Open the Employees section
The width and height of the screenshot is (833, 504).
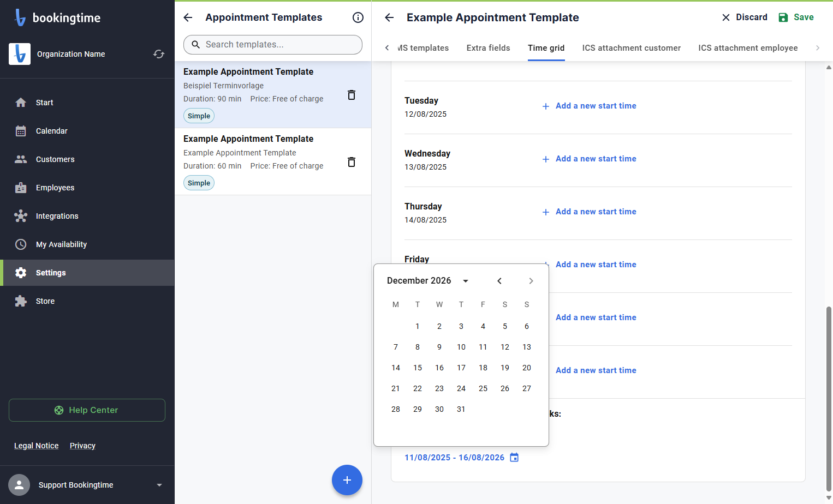[x=87, y=188]
